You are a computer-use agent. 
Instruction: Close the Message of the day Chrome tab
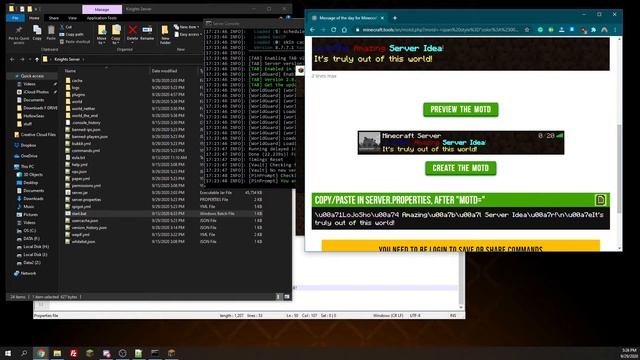click(382, 18)
